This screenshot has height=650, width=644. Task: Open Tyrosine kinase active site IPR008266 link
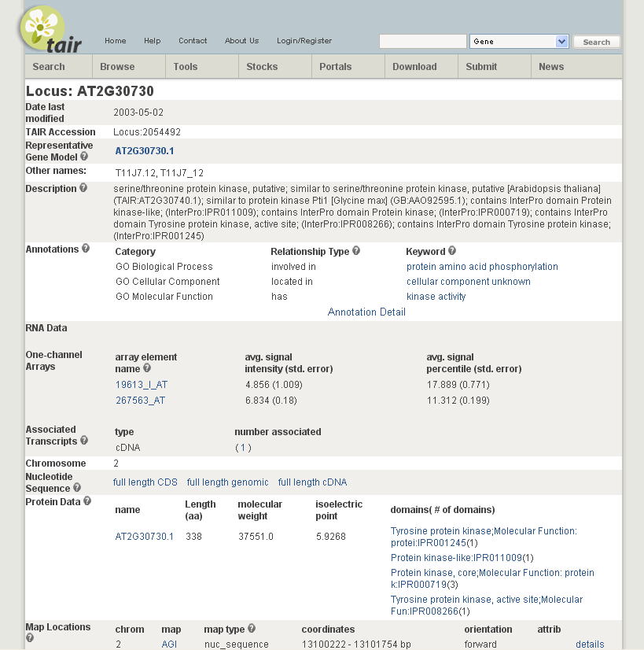487,605
